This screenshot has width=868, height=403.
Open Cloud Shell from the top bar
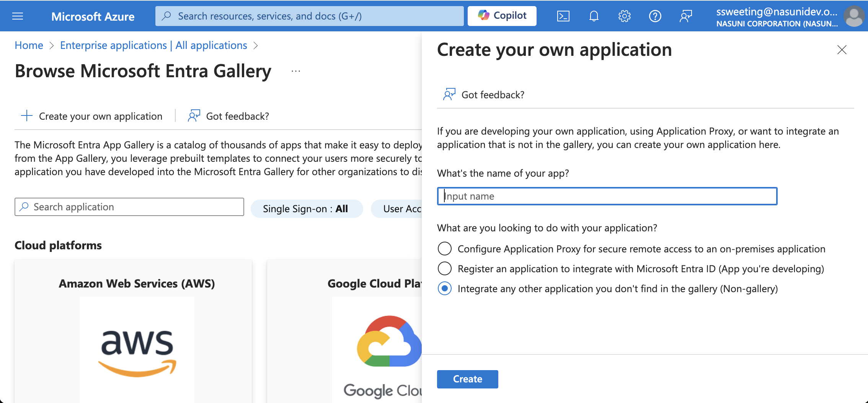563,16
